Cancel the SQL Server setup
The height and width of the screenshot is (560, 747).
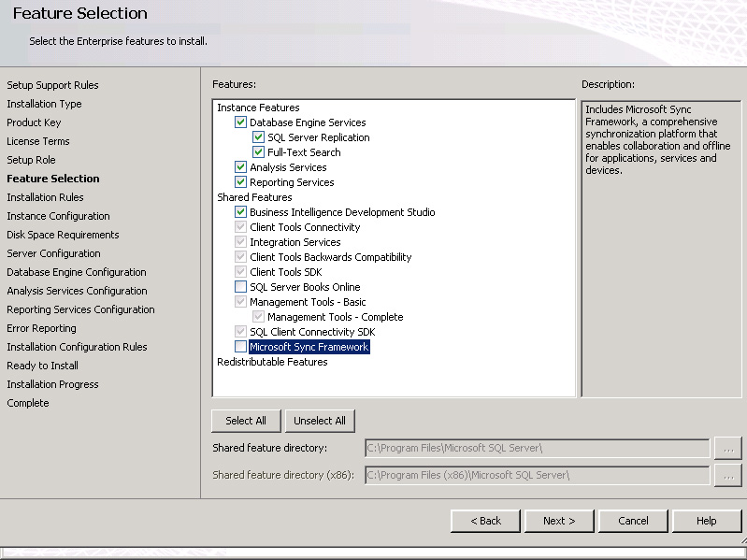(x=633, y=521)
